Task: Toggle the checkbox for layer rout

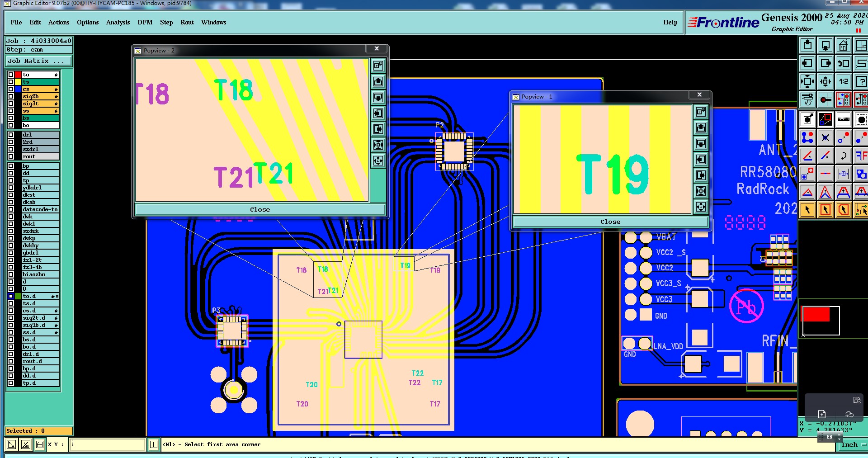Action: coord(11,156)
